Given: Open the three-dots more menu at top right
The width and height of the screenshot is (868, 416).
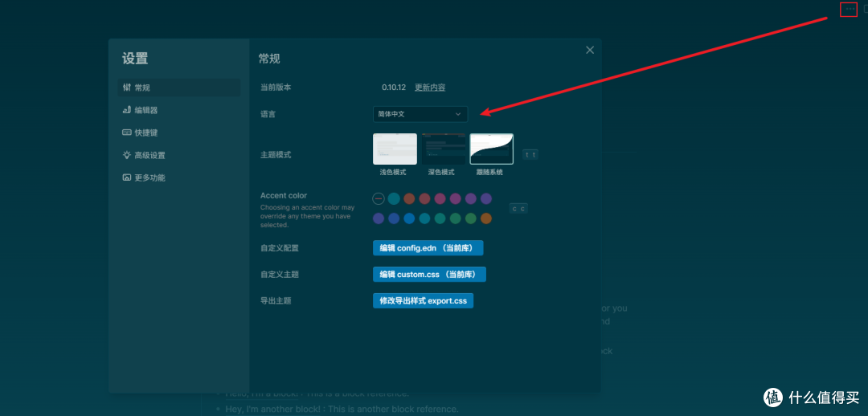Looking at the screenshot, I should point(850,9).
